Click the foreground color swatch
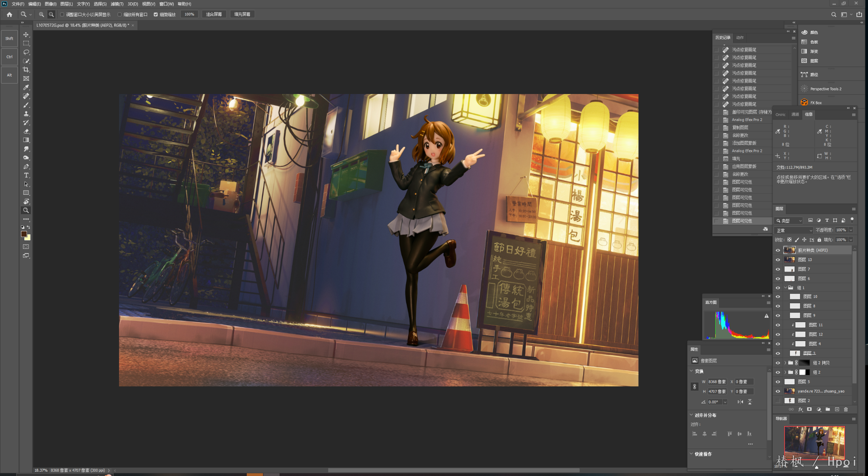The width and height of the screenshot is (868, 476). [24, 234]
